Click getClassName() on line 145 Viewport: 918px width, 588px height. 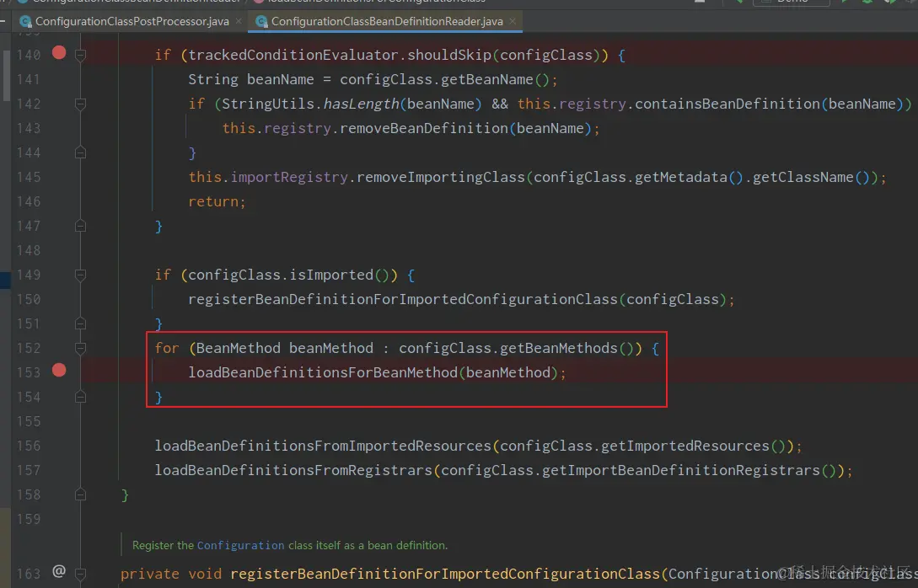click(x=812, y=177)
